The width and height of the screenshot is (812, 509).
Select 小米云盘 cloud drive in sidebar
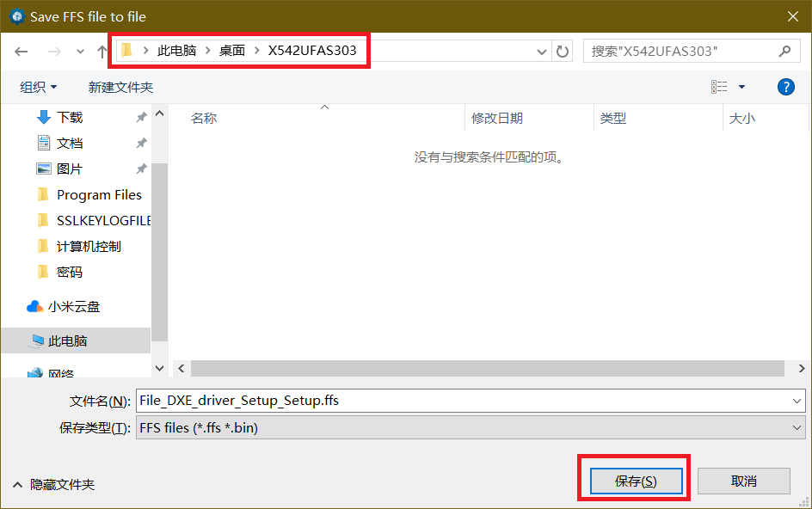73,307
